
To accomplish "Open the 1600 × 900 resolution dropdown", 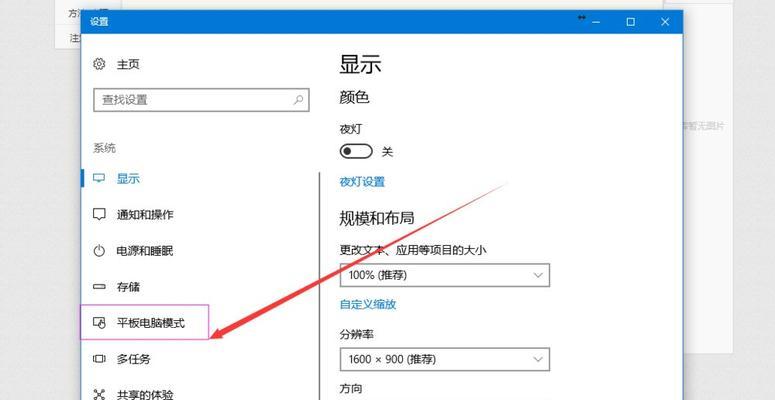I will pos(444,359).
